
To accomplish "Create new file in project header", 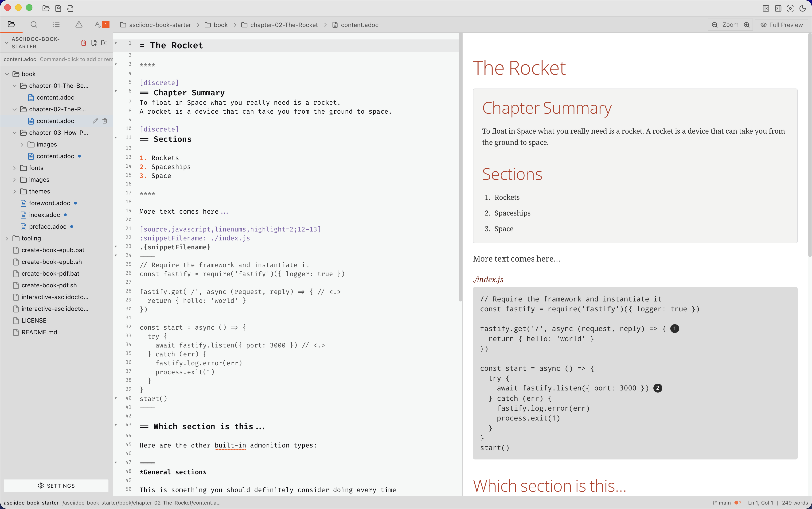I will 94,43.
